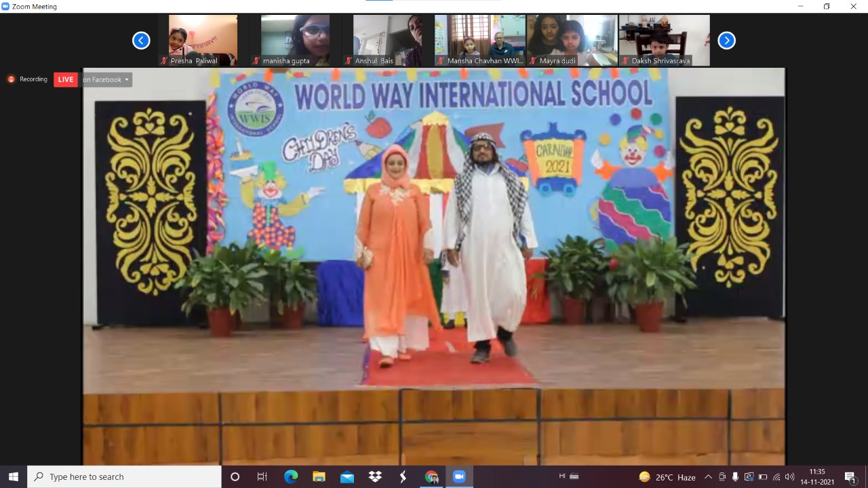This screenshot has height=488, width=868.
Task: Click the main shared video view
Action: 434,266
